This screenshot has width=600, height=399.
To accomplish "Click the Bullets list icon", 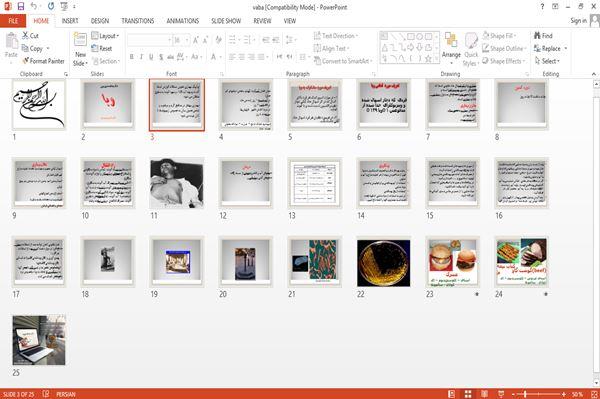I will [x=232, y=40].
